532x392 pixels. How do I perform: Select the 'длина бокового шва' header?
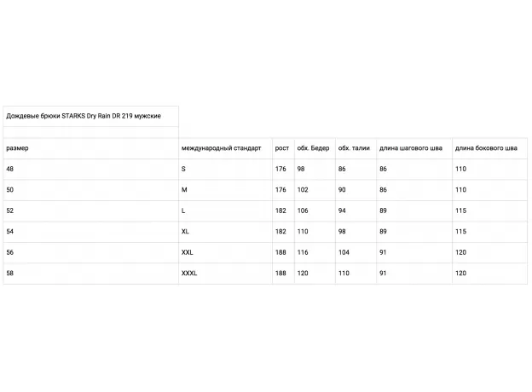point(486,148)
